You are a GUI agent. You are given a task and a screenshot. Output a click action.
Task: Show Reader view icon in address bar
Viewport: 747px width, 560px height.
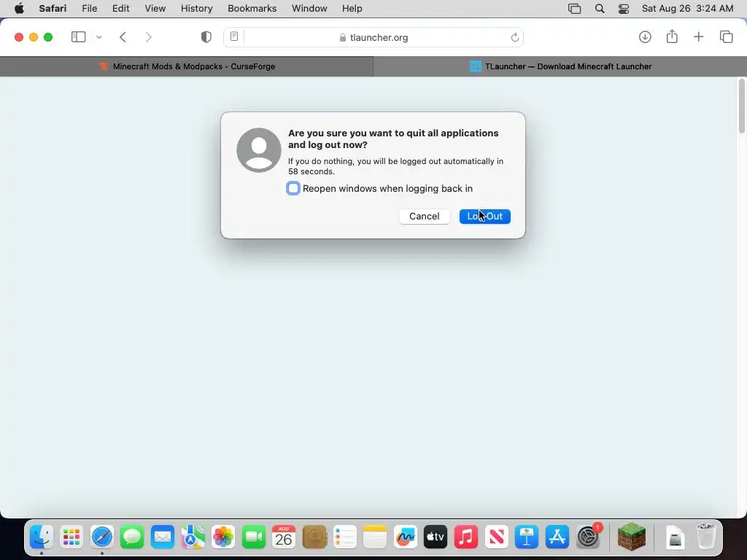(234, 36)
